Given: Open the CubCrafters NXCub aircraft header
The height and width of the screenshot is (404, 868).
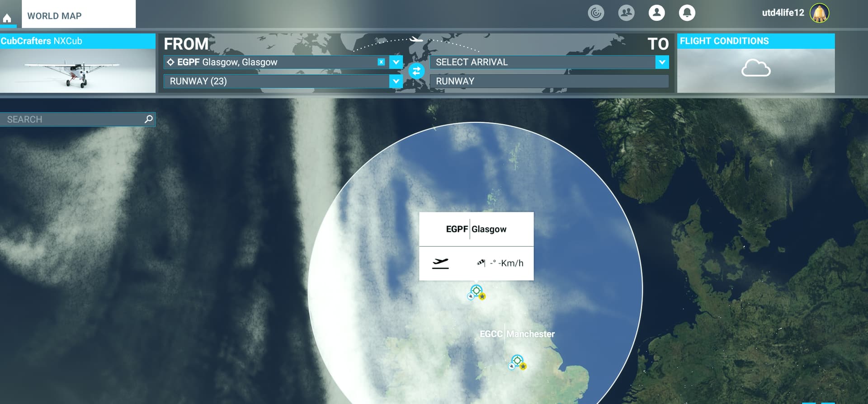Looking at the screenshot, I should [77, 41].
